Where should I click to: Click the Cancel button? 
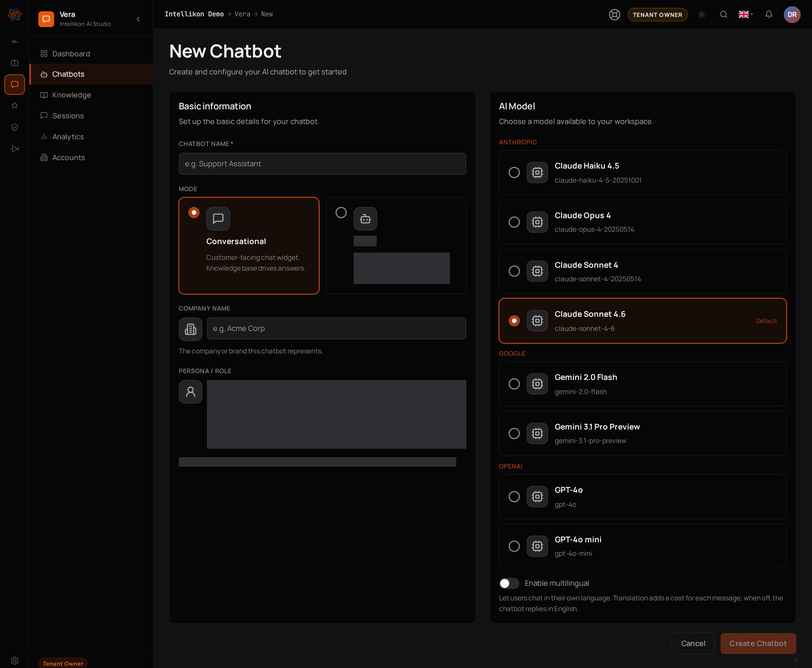pyautogui.click(x=693, y=643)
